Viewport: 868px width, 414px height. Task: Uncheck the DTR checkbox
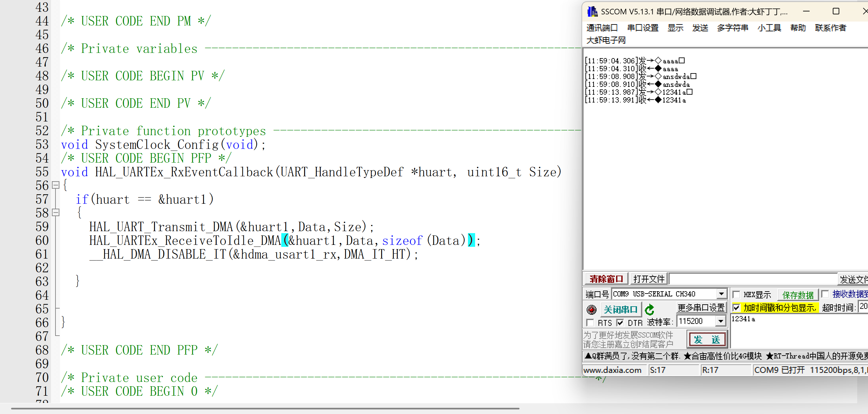point(620,323)
